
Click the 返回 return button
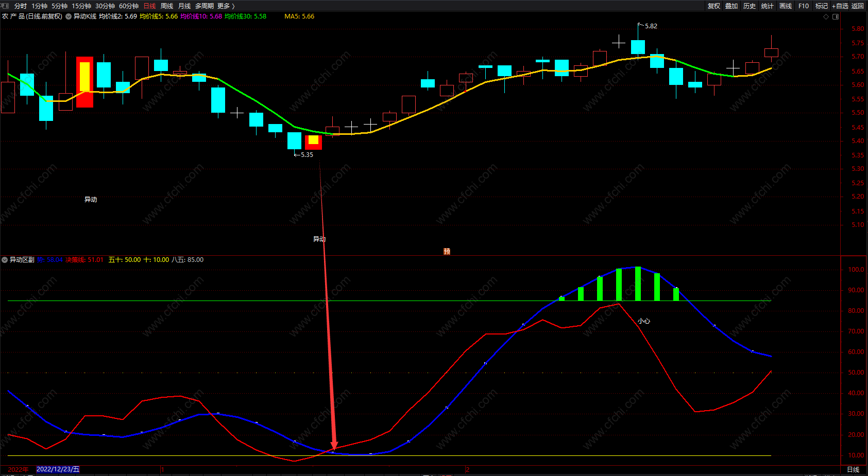pyautogui.click(x=858, y=6)
